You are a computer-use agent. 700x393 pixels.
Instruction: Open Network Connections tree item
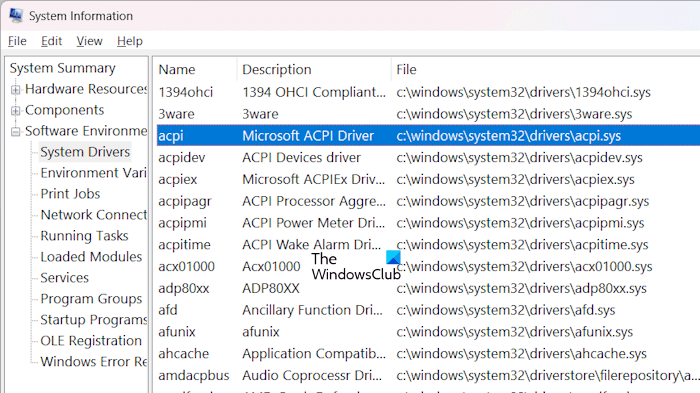[x=93, y=215]
